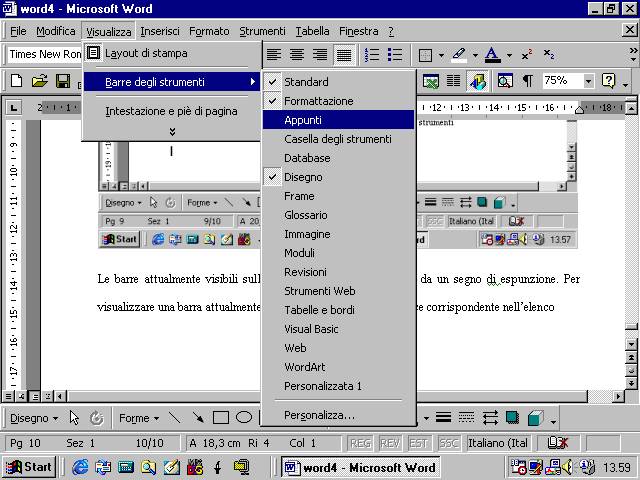
Task: Click the Shadow tool
Action: click(x=513, y=418)
